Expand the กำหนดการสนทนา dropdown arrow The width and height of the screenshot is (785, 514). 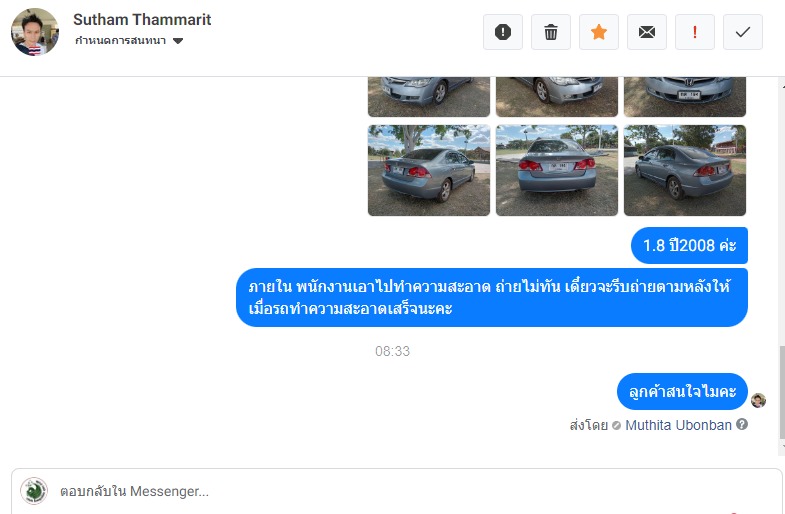178,41
